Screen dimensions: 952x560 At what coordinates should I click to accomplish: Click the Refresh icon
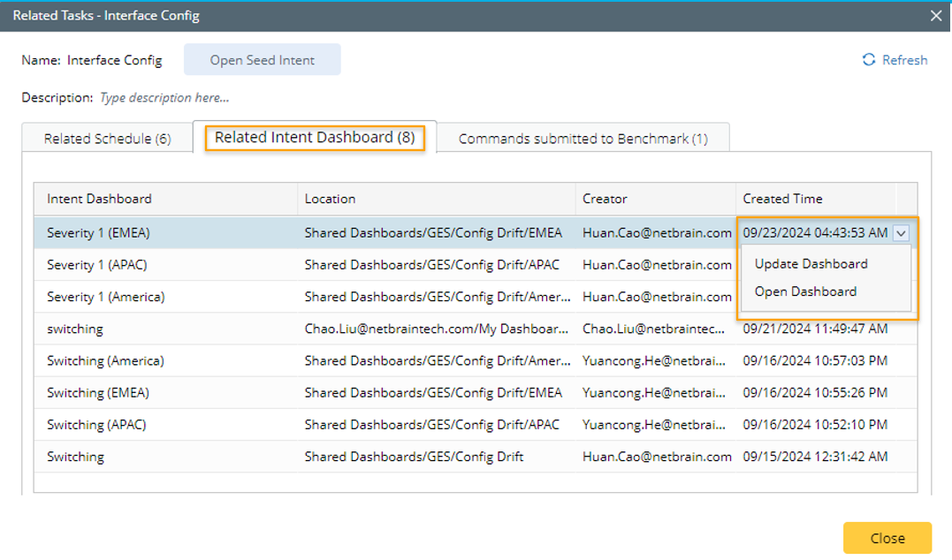(869, 60)
